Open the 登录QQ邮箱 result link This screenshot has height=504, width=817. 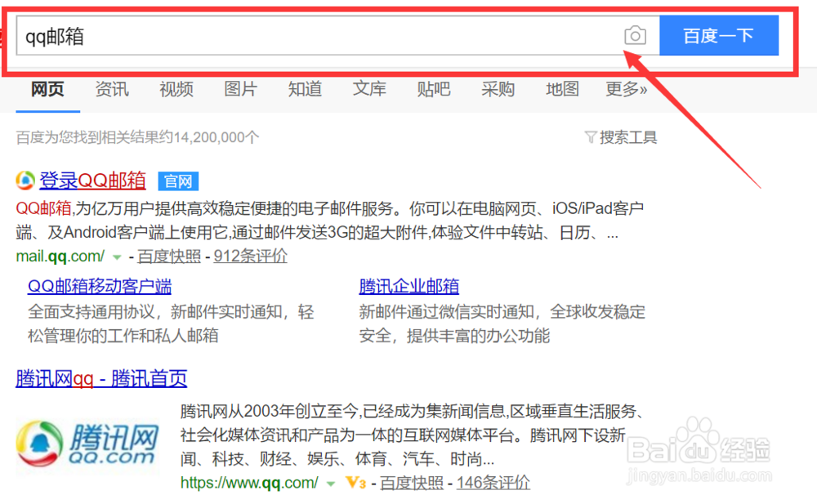tap(92, 181)
